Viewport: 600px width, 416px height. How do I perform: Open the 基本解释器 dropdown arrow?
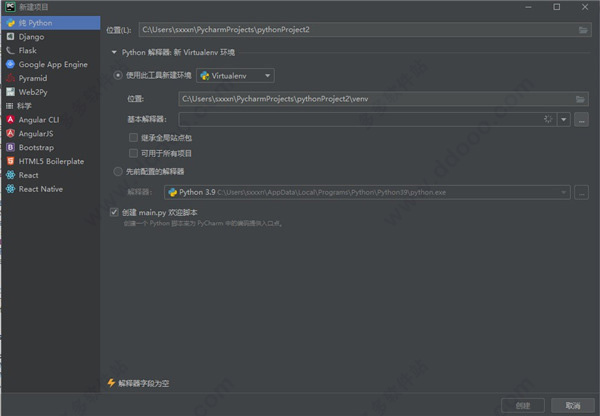click(x=564, y=120)
